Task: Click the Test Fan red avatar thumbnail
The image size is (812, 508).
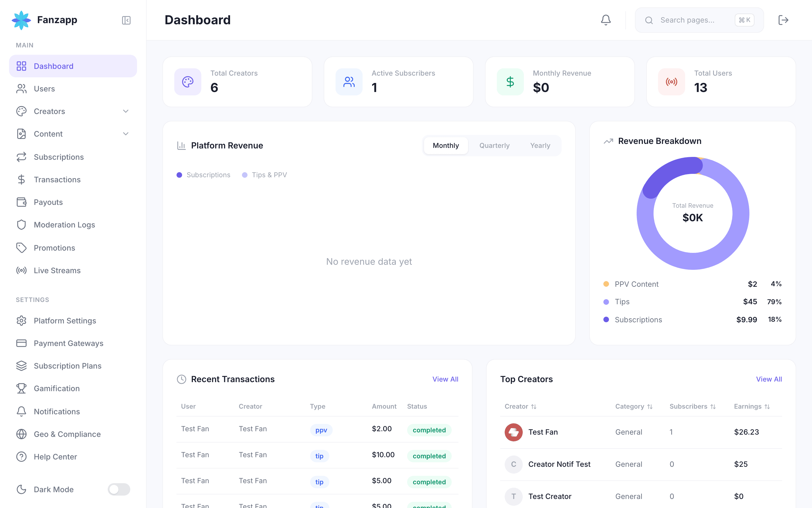Action: [x=513, y=432]
